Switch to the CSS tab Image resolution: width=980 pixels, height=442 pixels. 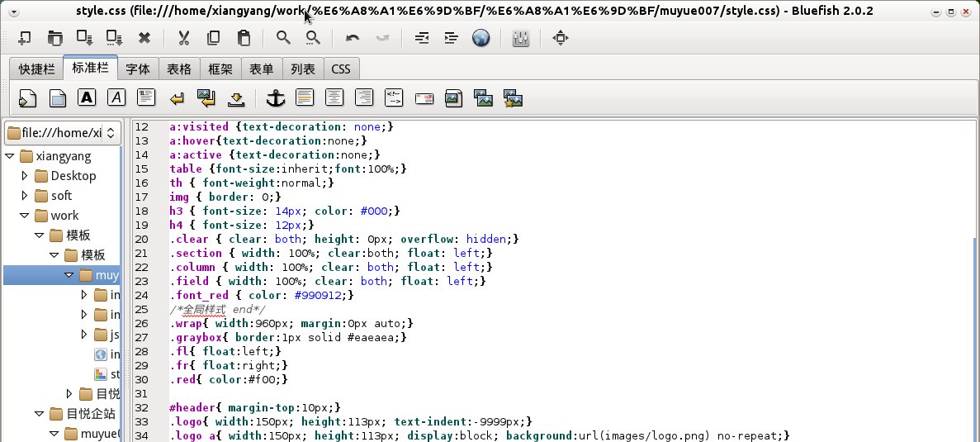(341, 69)
